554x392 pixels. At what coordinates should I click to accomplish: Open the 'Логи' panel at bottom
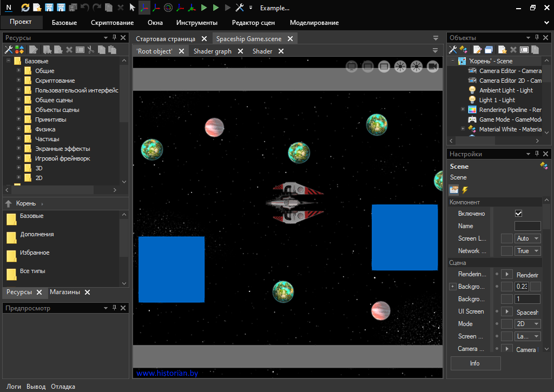(14, 387)
